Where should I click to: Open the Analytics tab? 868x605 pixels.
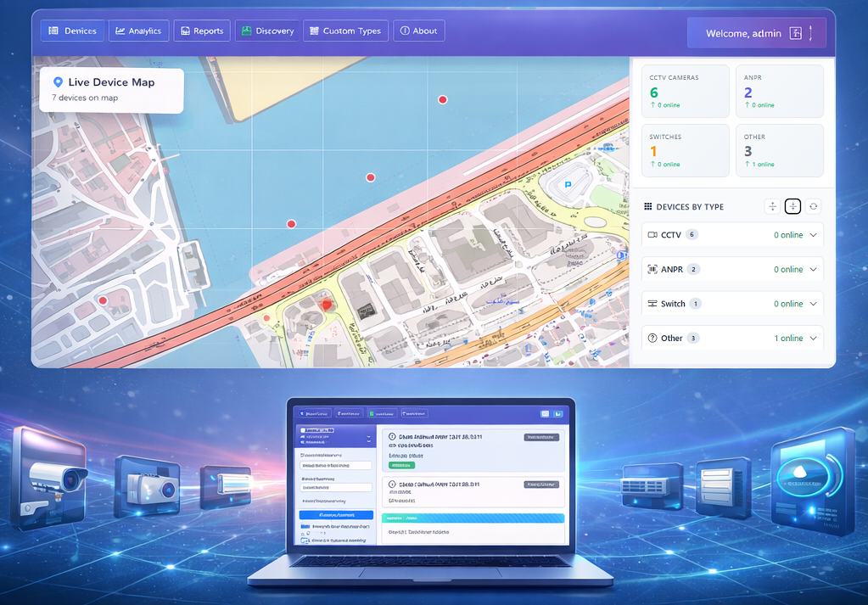click(x=138, y=31)
